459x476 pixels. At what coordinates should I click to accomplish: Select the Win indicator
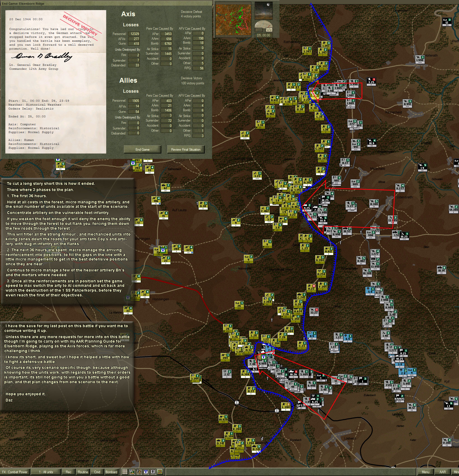(269, 30)
